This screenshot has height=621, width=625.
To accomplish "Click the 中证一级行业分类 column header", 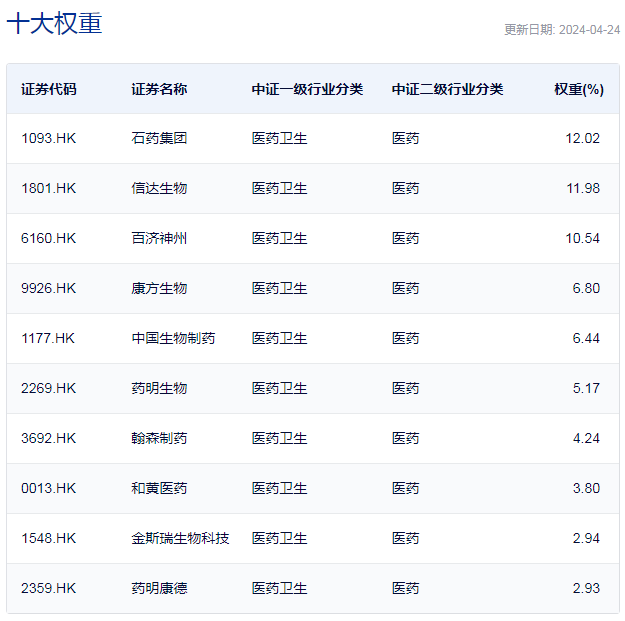I will pyautogui.click(x=307, y=89).
